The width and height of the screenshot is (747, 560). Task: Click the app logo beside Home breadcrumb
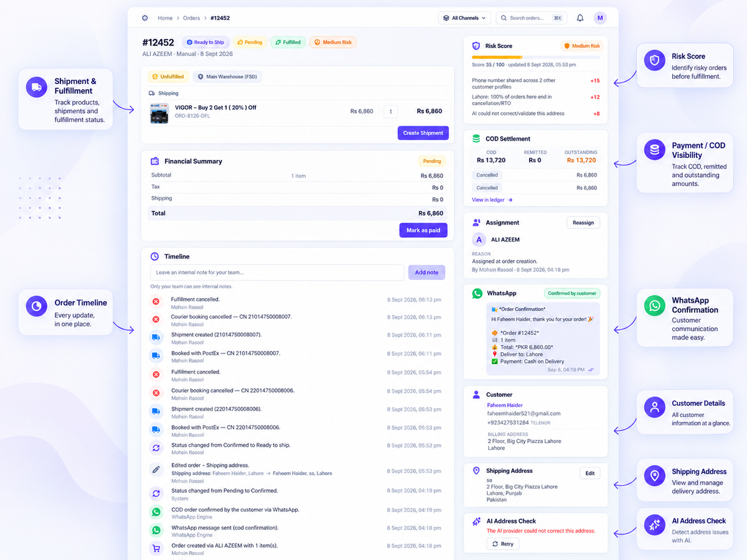(145, 18)
